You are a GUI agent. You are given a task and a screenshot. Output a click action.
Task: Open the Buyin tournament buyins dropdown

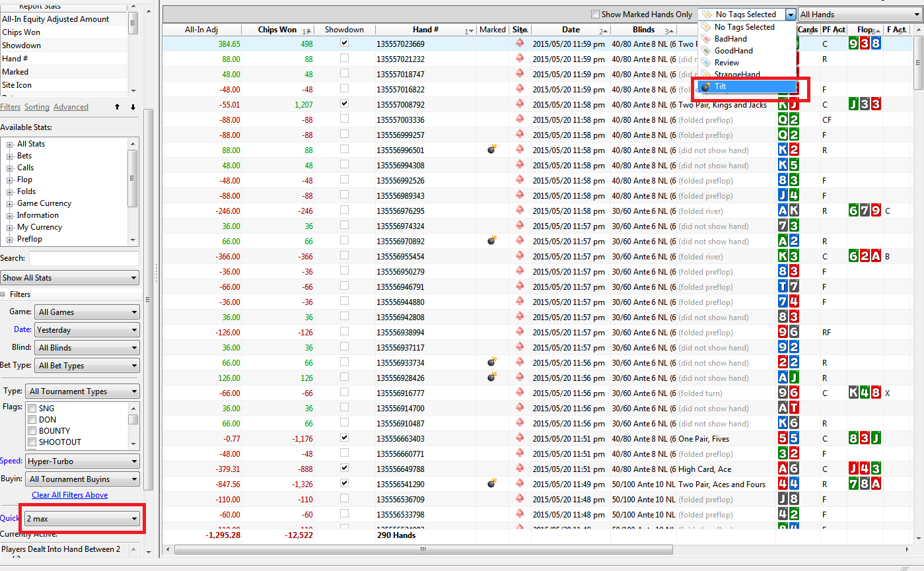point(82,479)
